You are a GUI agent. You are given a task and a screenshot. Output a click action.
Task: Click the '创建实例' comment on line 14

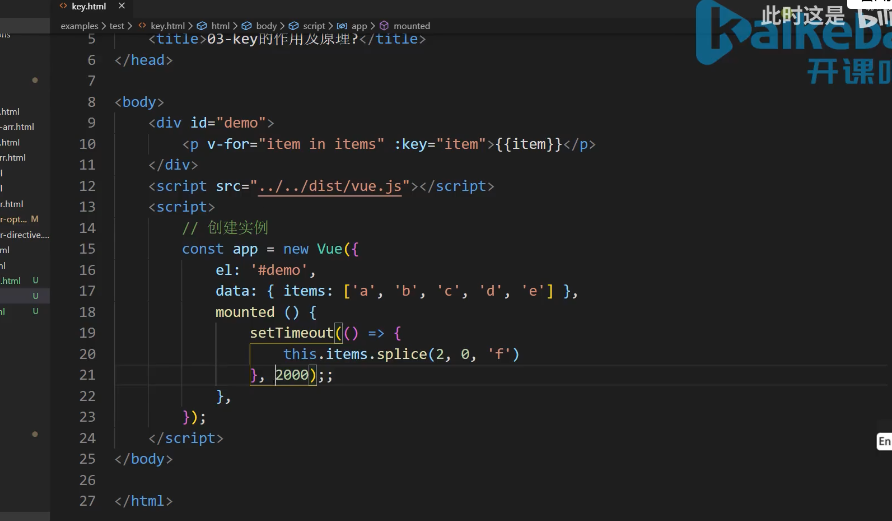237,228
